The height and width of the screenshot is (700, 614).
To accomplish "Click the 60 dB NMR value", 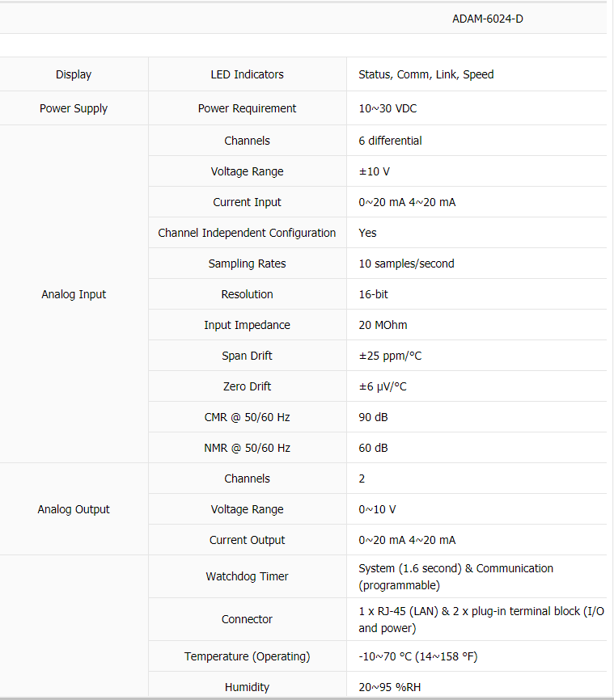I will coord(373,448).
